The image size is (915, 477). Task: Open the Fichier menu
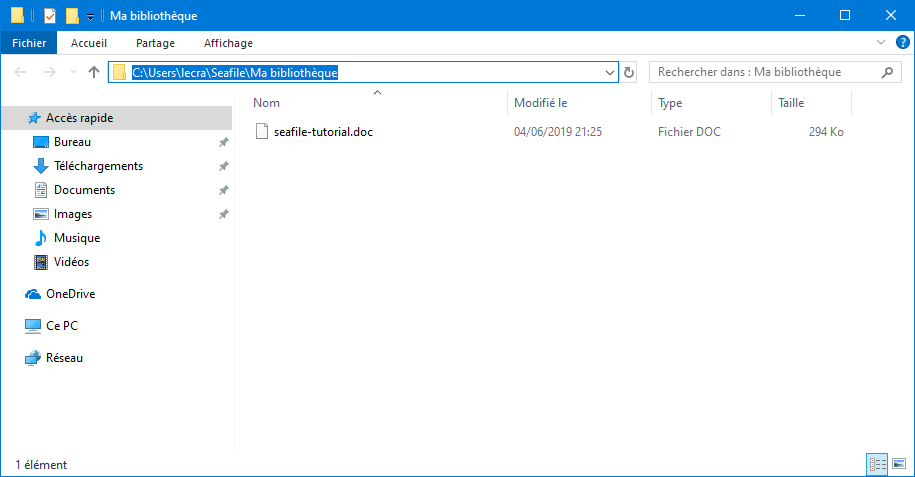(x=29, y=43)
